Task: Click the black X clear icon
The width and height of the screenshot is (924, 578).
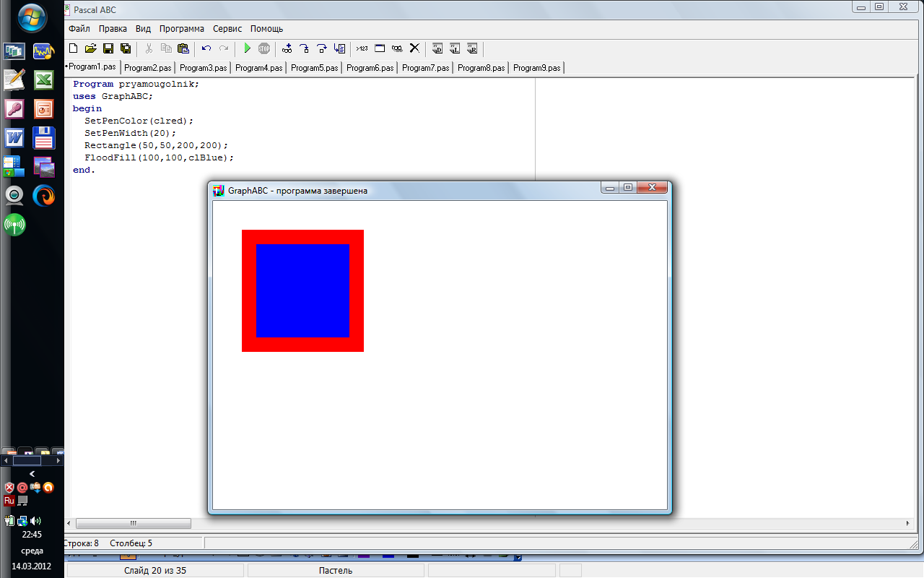Action: pyautogui.click(x=414, y=48)
